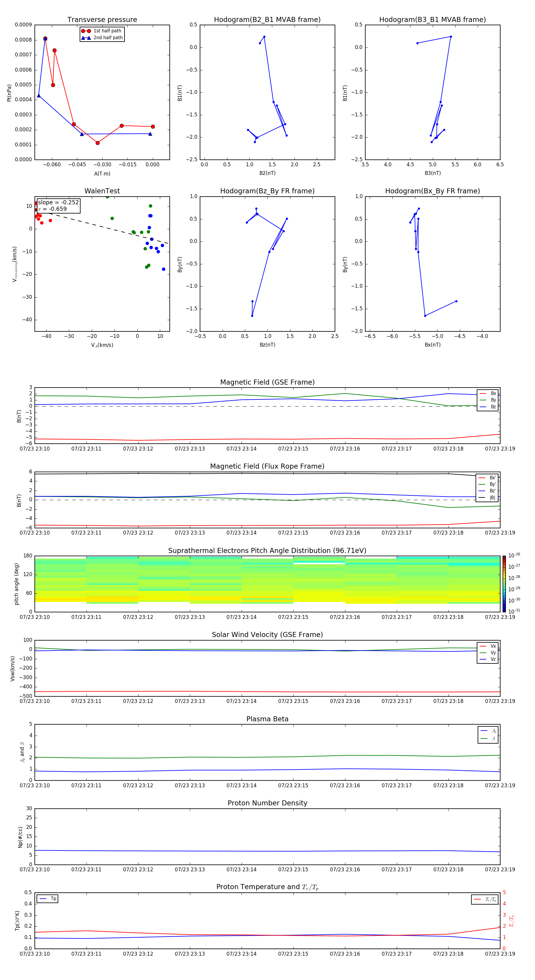
Task: Click the "pitch angle (deg)" y-axis label
Action: coord(16,584)
